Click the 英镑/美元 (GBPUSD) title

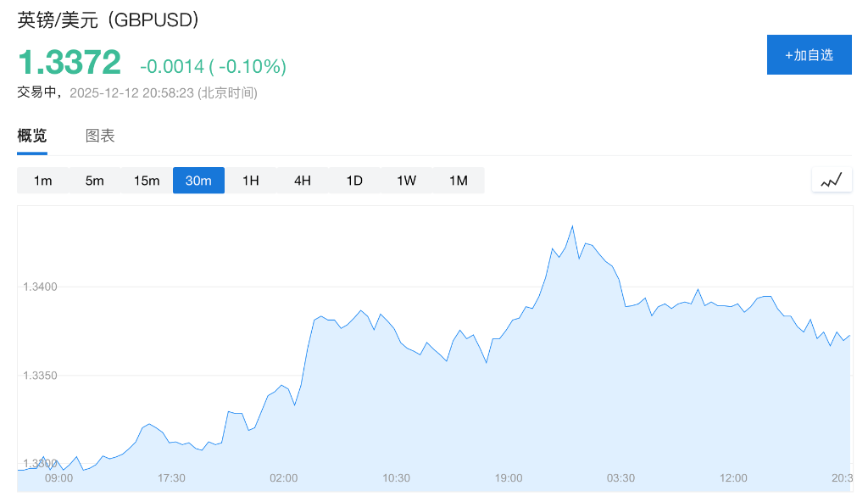tap(108, 20)
